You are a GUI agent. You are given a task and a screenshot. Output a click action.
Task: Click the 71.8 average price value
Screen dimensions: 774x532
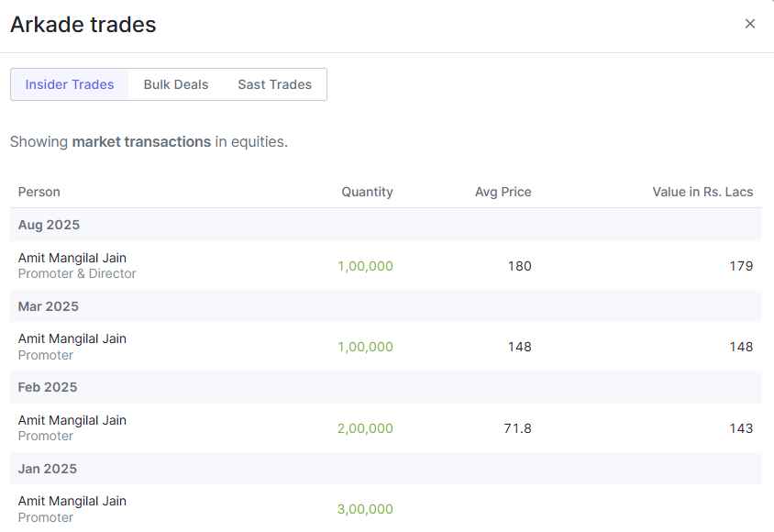[x=517, y=428]
